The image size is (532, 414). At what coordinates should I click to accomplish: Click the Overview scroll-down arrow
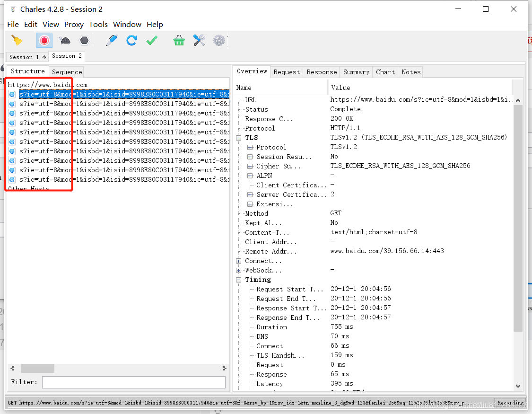[x=518, y=386]
